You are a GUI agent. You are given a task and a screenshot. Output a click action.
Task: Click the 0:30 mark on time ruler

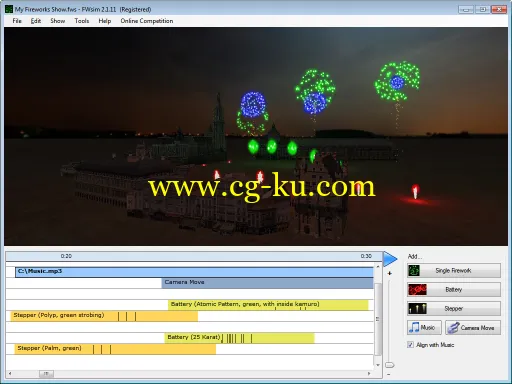(x=366, y=256)
